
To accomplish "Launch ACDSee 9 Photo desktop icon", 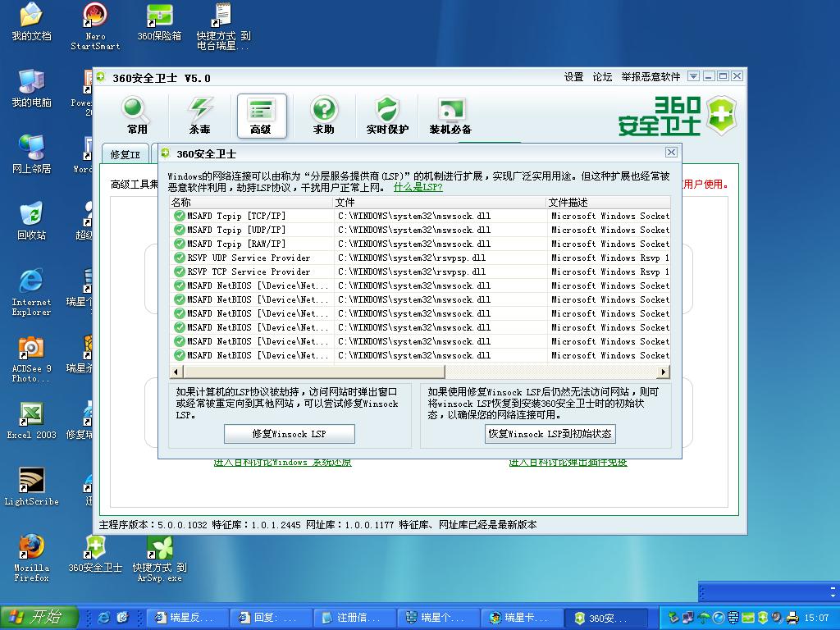I will tap(32, 359).
